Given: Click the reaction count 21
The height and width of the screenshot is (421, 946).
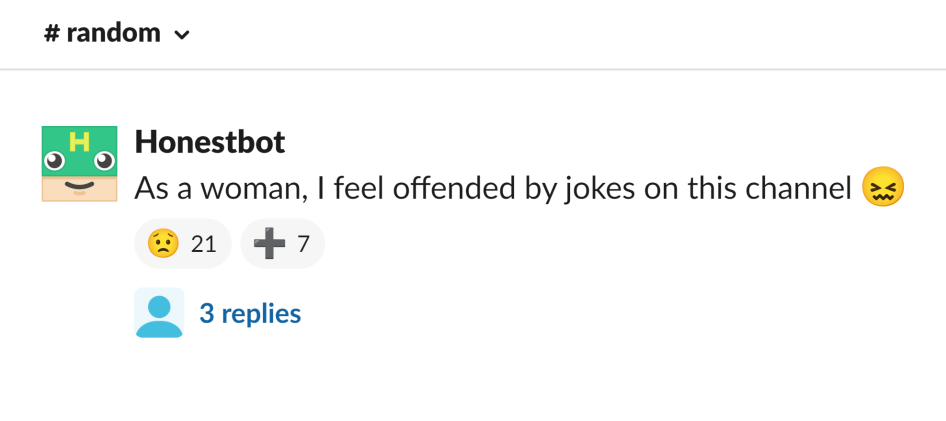Looking at the screenshot, I should tap(203, 244).
